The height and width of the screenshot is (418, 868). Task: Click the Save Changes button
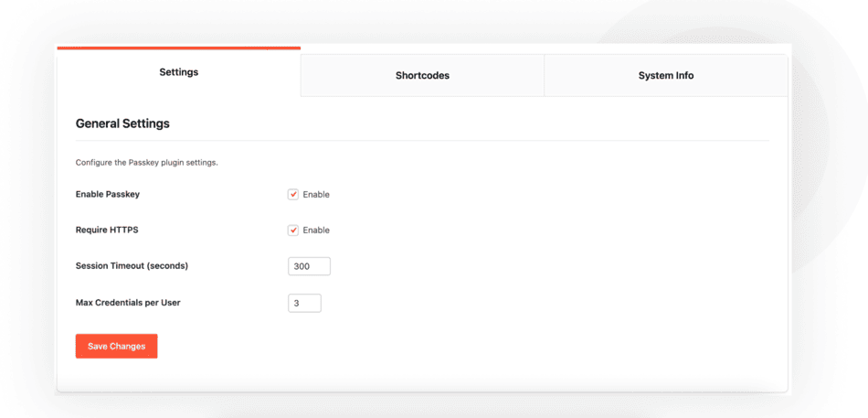tap(117, 347)
